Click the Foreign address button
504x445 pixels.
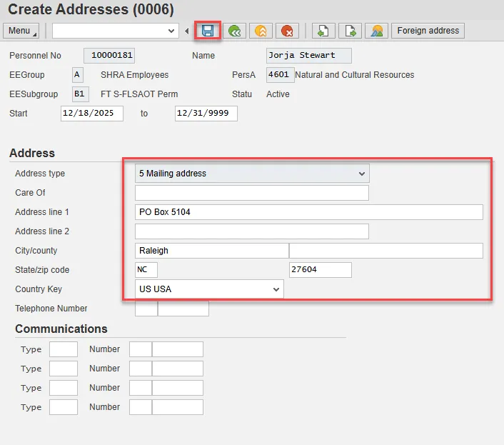pyautogui.click(x=428, y=31)
